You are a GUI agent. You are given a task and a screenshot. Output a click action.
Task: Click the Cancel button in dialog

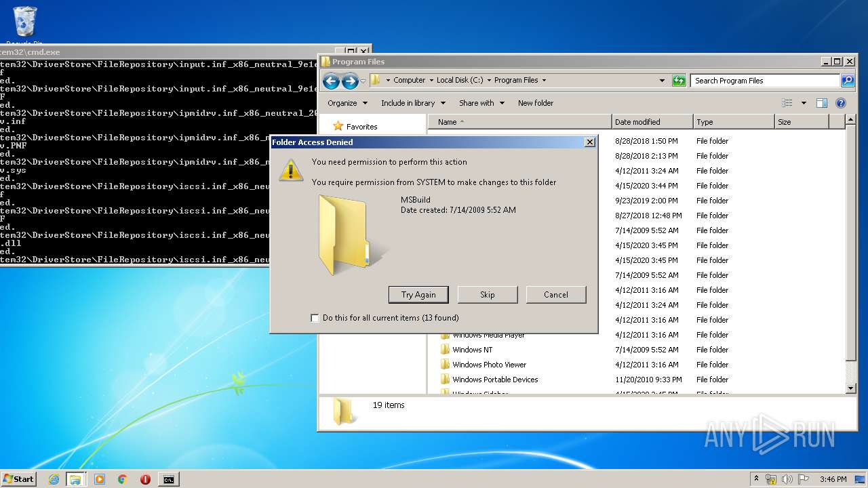coord(556,295)
